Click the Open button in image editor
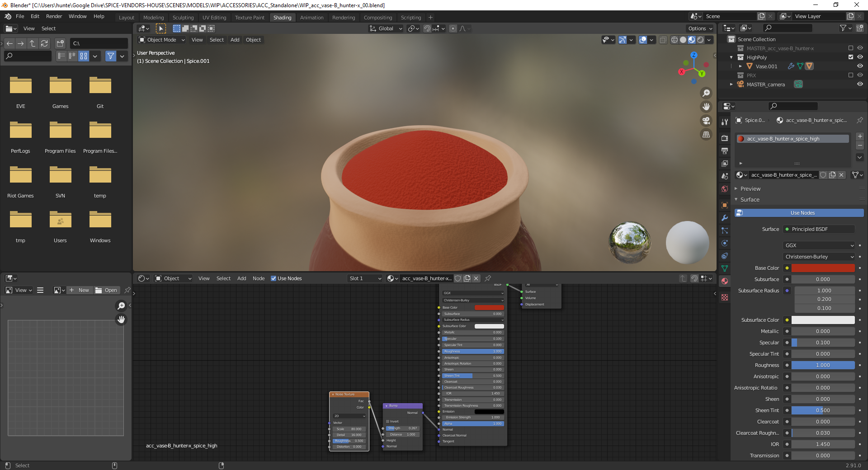This screenshot has width=868, height=470. (107, 290)
